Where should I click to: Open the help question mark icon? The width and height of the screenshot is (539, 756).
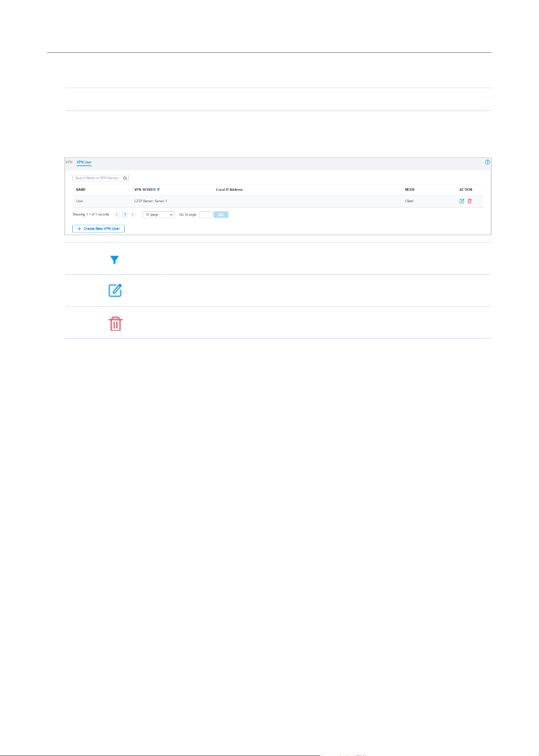(487, 162)
